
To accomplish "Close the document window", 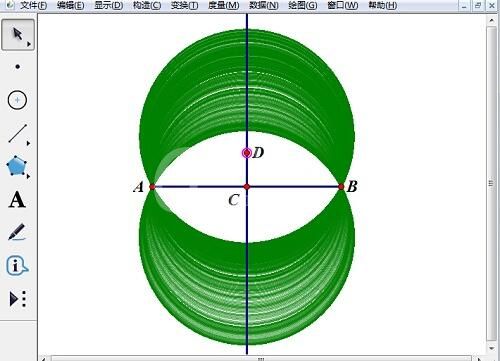I will pyautogui.click(x=492, y=5).
